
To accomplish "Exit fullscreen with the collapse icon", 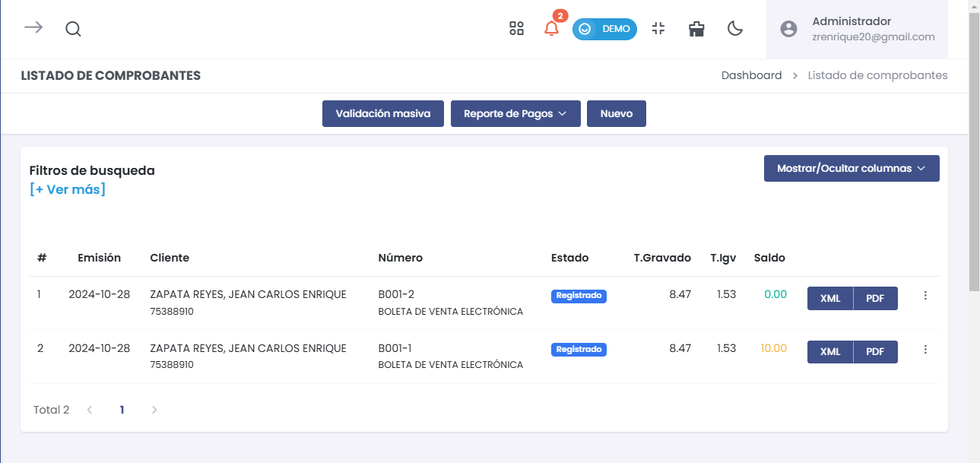I will pyautogui.click(x=658, y=29).
